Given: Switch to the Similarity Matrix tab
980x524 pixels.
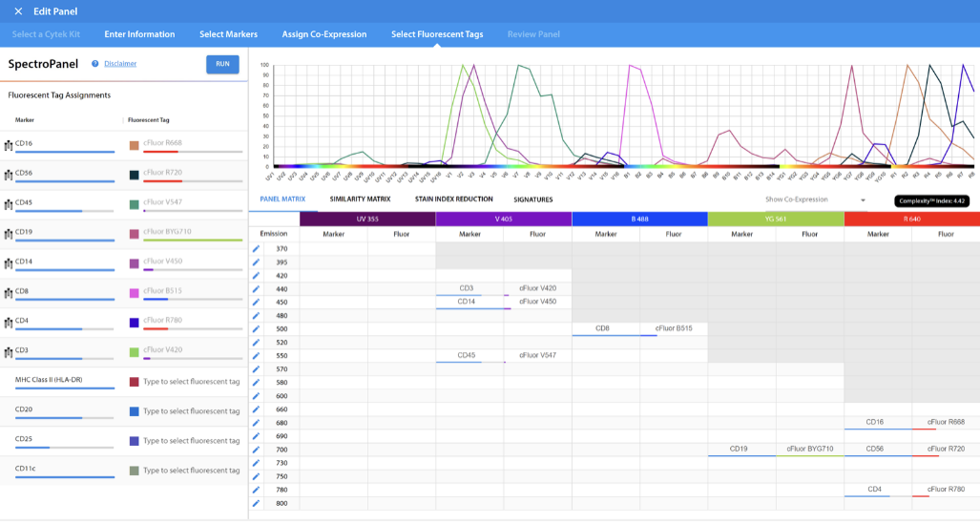Looking at the screenshot, I should [360, 199].
